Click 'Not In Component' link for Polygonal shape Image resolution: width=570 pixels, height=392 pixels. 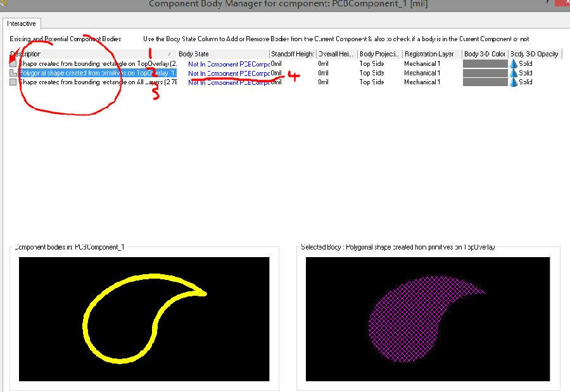coord(228,73)
